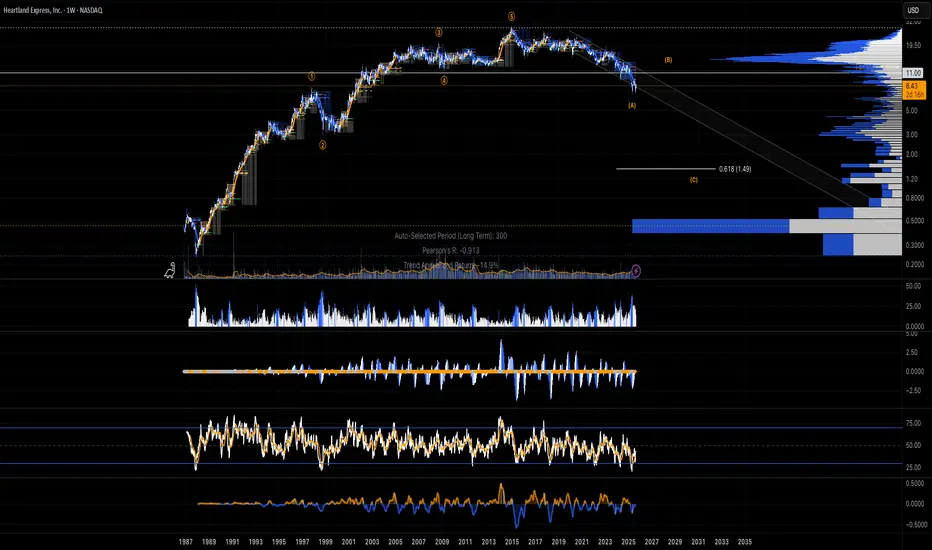Click the 0.2000 price axis label
Screen dimensions: 932x550
click(914, 265)
